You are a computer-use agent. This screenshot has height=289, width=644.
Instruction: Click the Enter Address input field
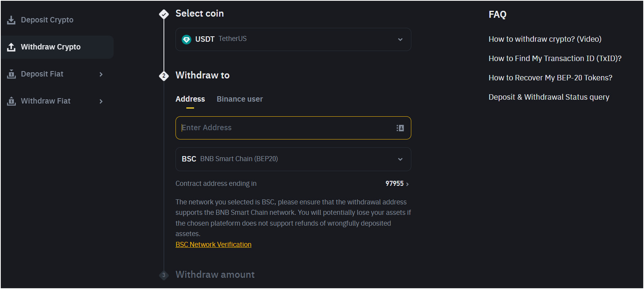click(x=286, y=128)
